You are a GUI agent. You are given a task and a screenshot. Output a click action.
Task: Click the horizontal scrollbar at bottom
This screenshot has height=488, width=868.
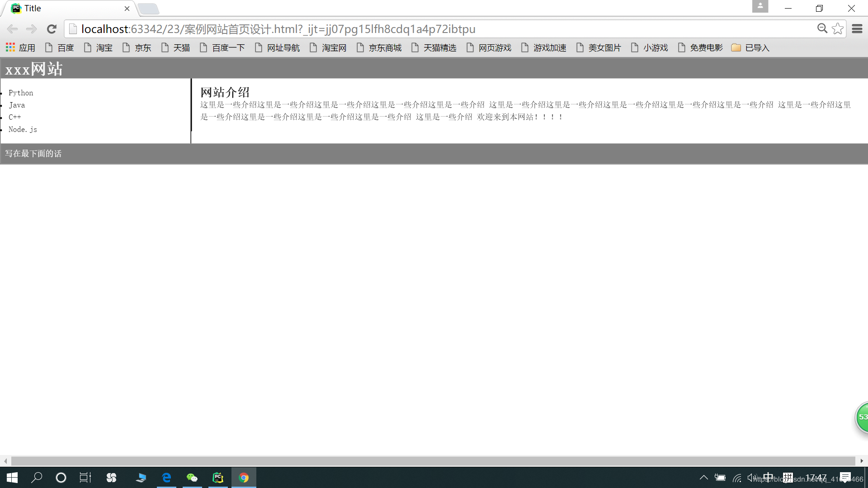click(x=433, y=461)
